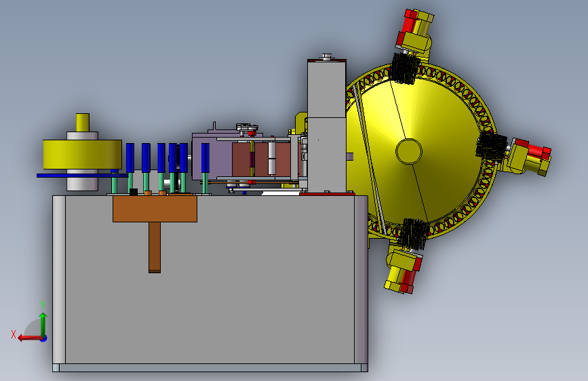
Task: Select the circular hub at dome center
Action: pos(409,151)
